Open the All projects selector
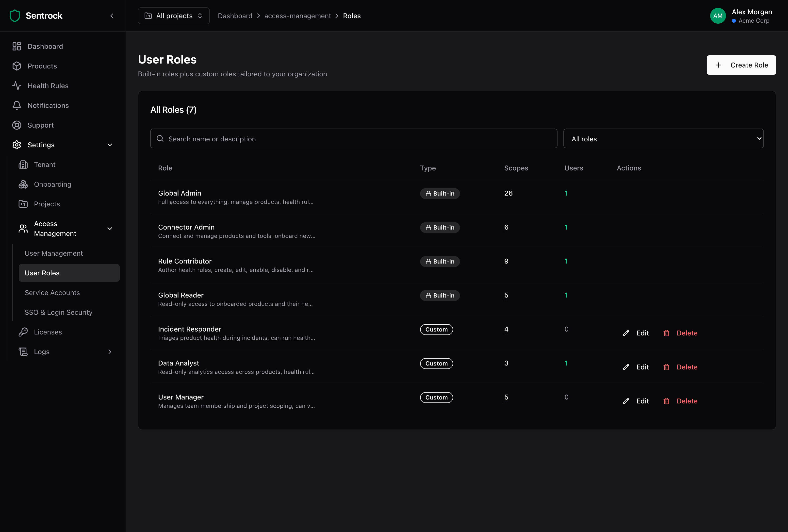 pos(174,16)
